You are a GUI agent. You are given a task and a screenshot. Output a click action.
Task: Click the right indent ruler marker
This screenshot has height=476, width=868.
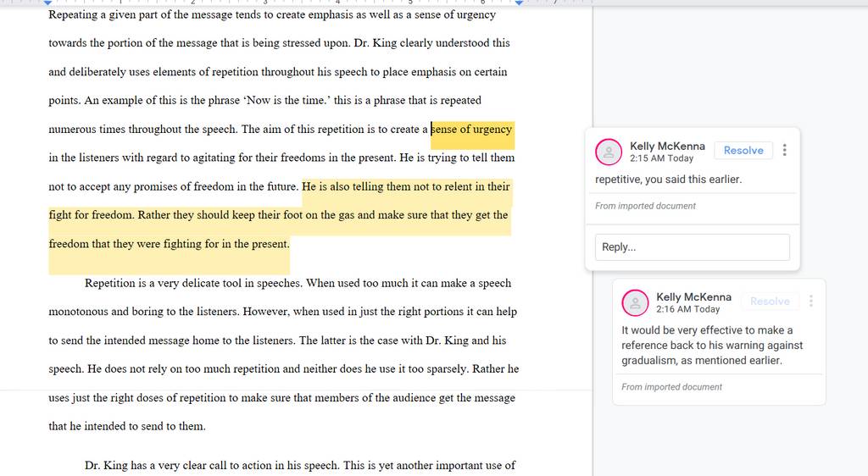coord(519,3)
